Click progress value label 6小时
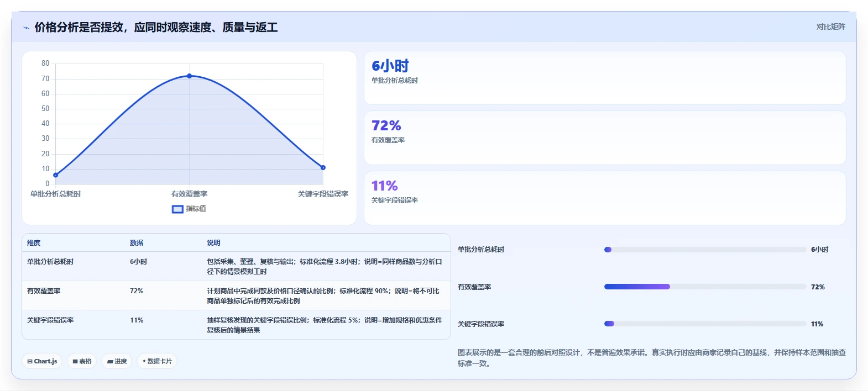Viewport: 868px width, 391px height. click(820, 250)
